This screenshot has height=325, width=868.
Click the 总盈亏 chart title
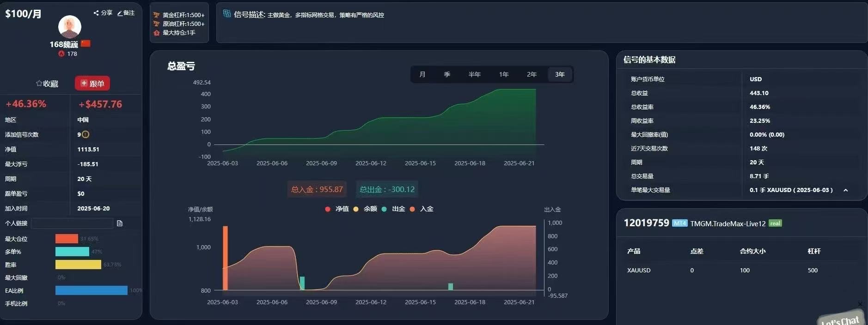coord(181,66)
